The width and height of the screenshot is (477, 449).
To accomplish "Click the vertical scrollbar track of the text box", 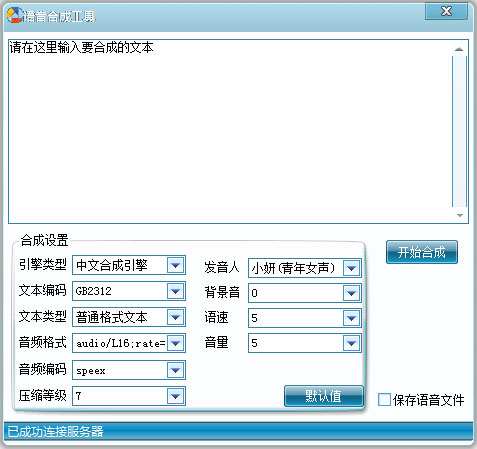I will point(459,132).
